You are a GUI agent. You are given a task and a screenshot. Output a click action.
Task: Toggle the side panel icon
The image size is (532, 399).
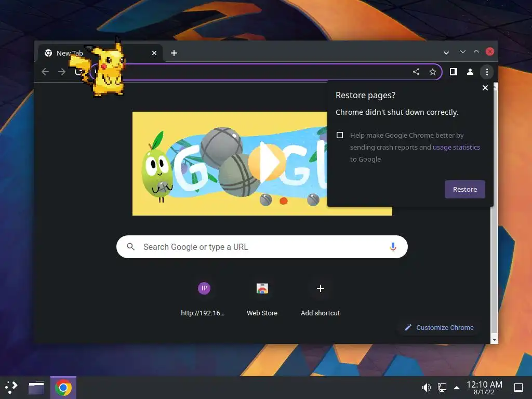(x=453, y=72)
